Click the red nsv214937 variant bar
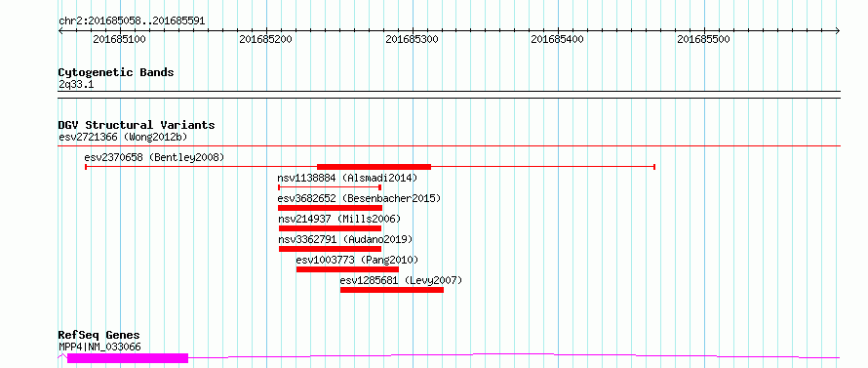868x368 pixels. [x=330, y=228]
